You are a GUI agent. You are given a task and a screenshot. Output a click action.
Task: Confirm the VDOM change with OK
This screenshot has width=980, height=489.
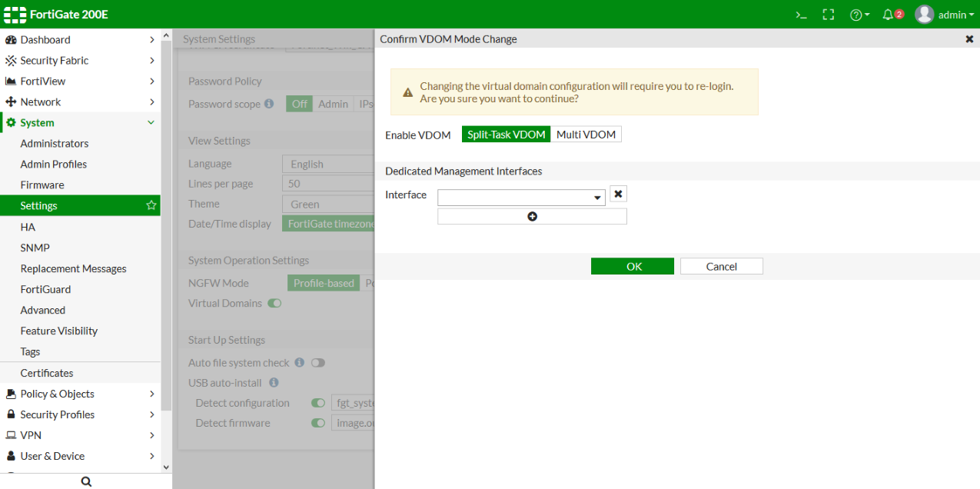(x=632, y=265)
